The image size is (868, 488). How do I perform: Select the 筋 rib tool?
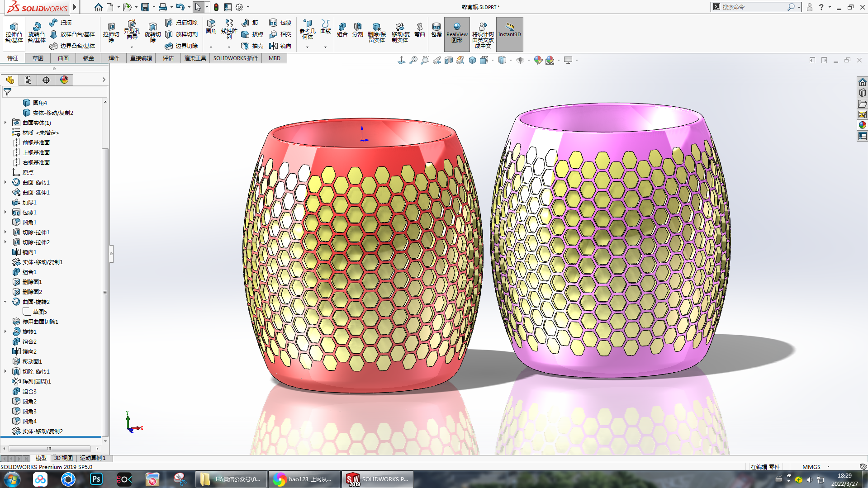click(250, 22)
